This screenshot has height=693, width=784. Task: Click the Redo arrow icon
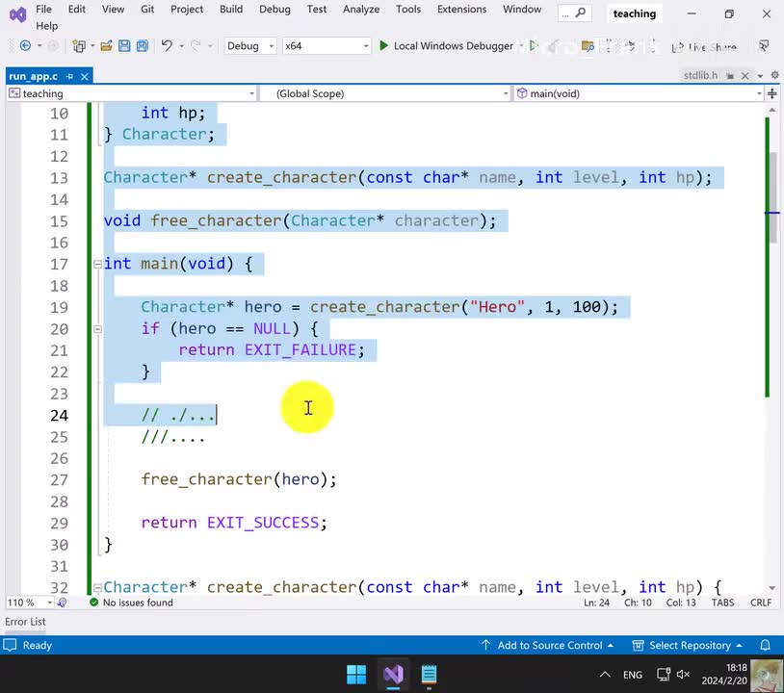point(196,46)
